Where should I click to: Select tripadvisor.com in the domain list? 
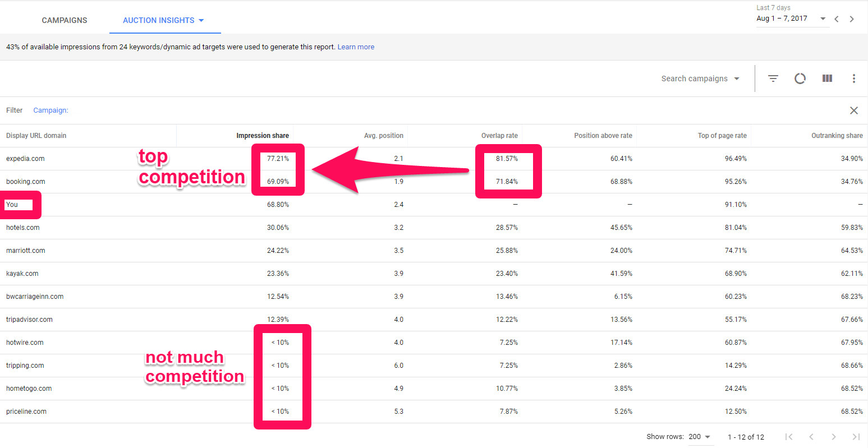[x=29, y=320]
